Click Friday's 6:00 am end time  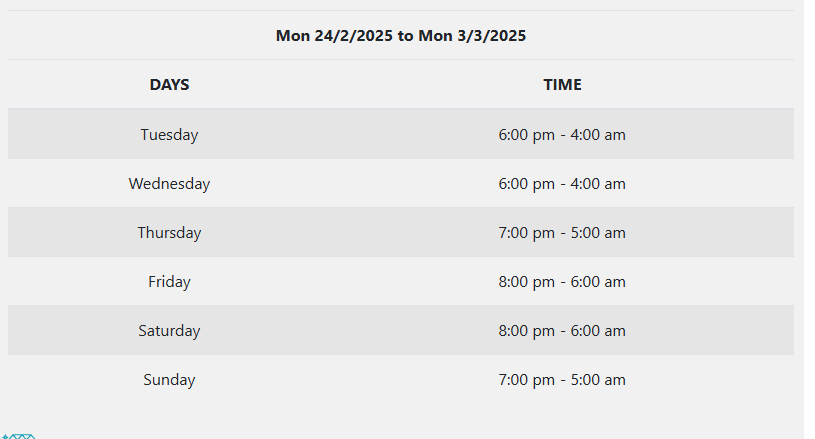click(598, 282)
